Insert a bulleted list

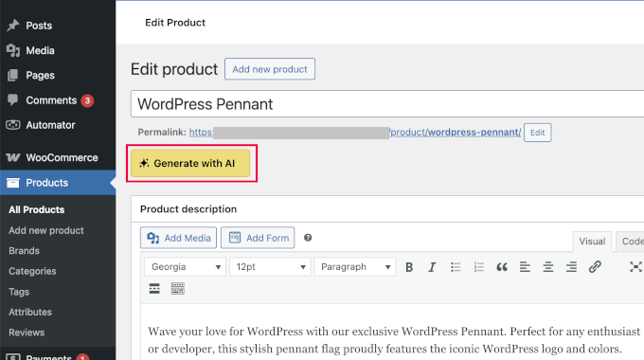pyautogui.click(x=456, y=267)
